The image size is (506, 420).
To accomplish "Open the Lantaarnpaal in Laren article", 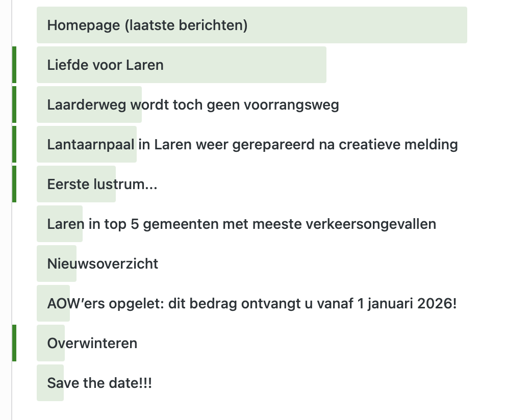I will (252, 144).
